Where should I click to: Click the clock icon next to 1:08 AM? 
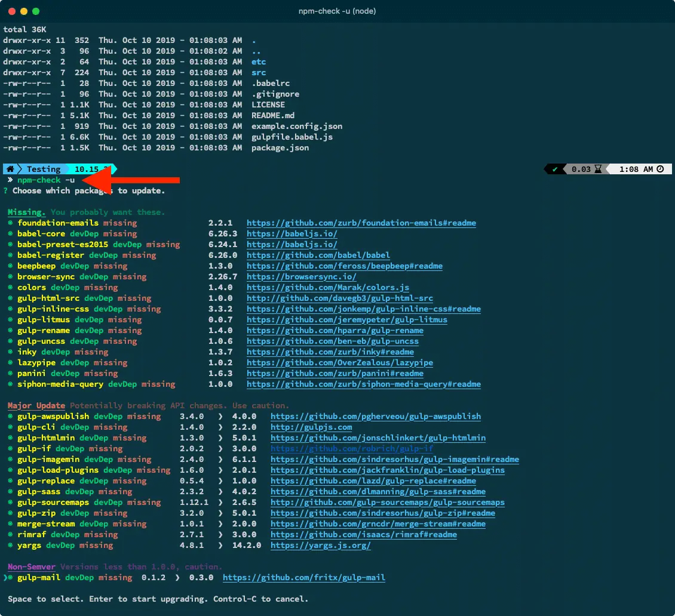660,169
